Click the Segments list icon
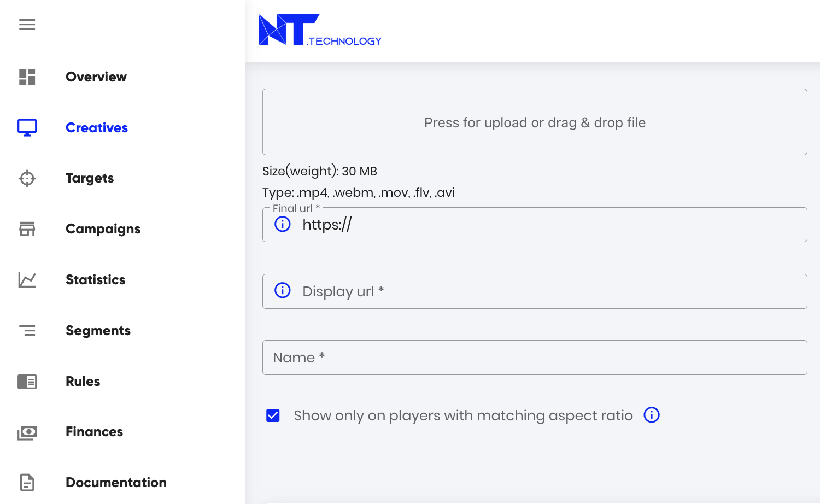The image size is (820, 504). pyautogui.click(x=27, y=331)
